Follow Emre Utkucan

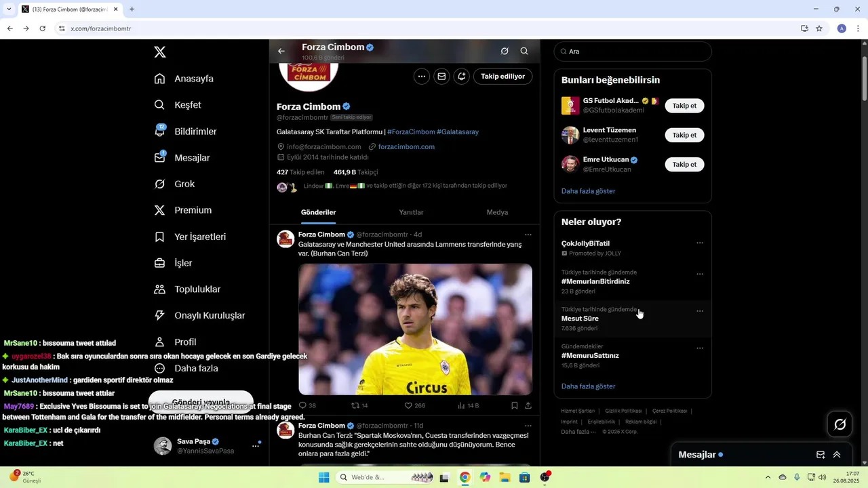(x=684, y=164)
